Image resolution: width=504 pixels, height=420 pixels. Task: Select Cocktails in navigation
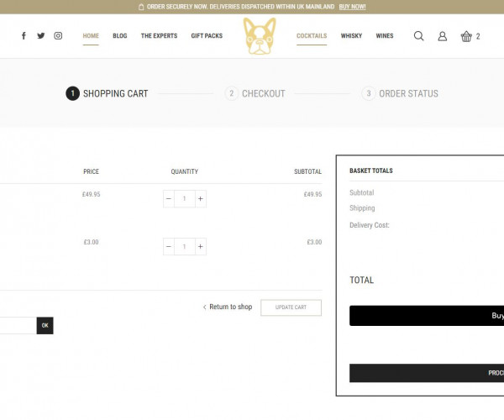coord(312,36)
